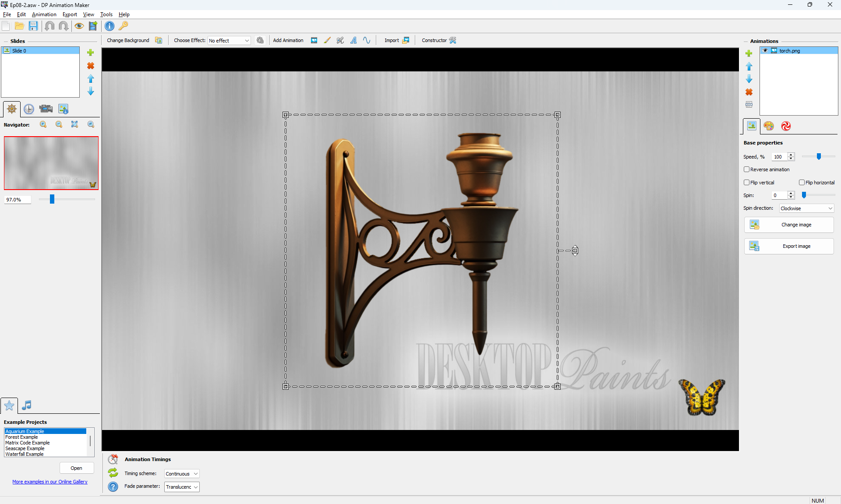Open the Animation menu
This screenshot has width=841, height=504.
(44, 14)
